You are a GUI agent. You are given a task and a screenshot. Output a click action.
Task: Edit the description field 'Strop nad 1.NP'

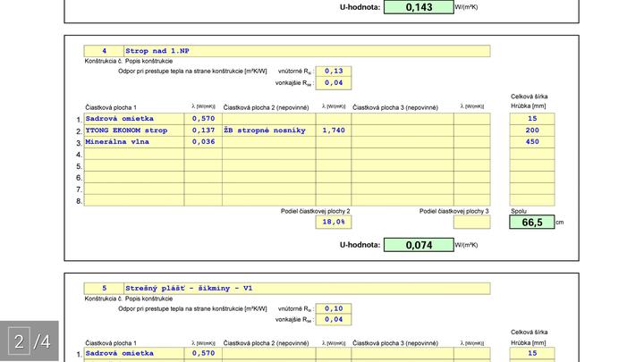pyautogui.click(x=306, y=51)
